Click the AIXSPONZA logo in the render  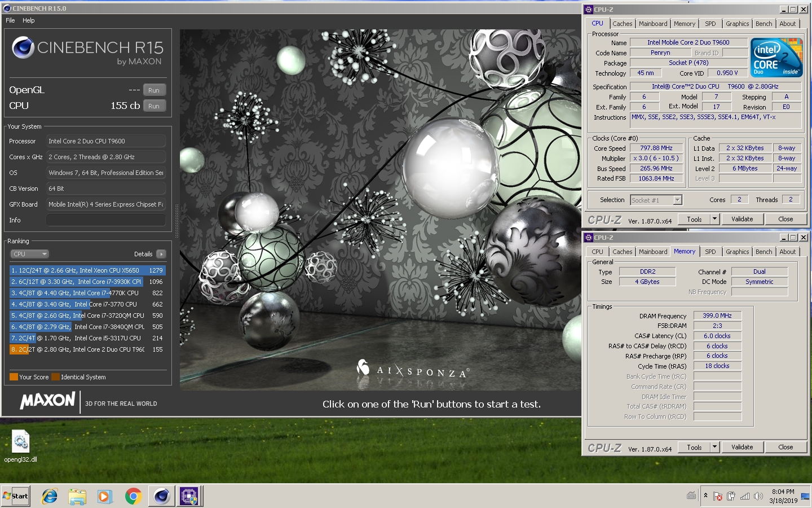[413, 370]
